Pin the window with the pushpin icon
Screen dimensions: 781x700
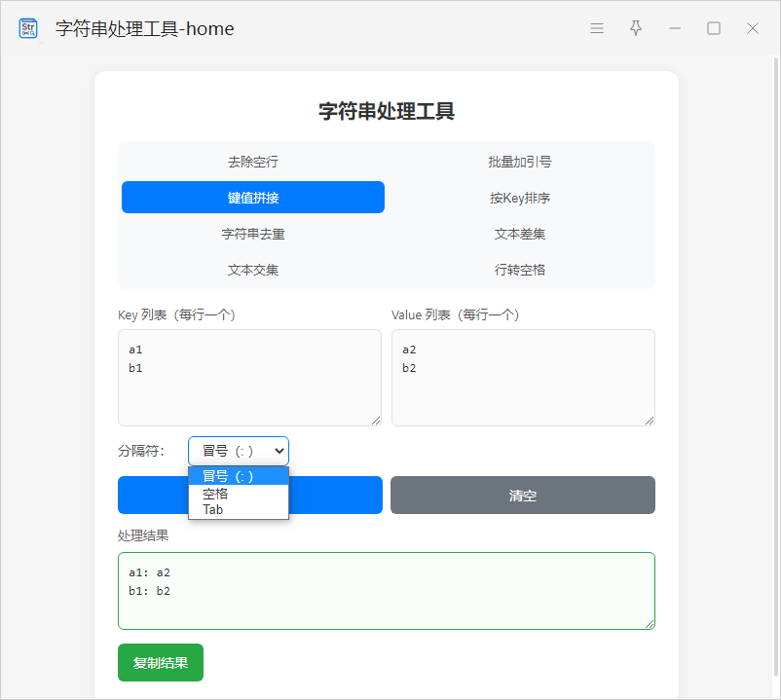point(636,28)
